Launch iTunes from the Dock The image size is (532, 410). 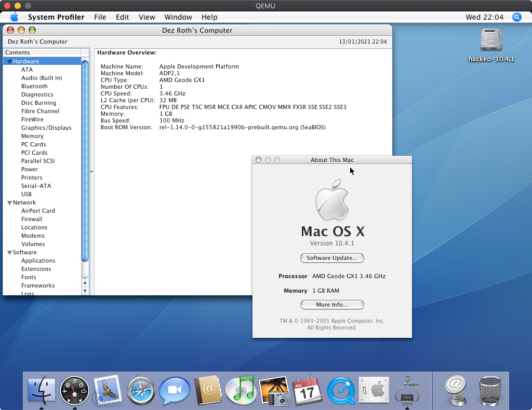241,390
